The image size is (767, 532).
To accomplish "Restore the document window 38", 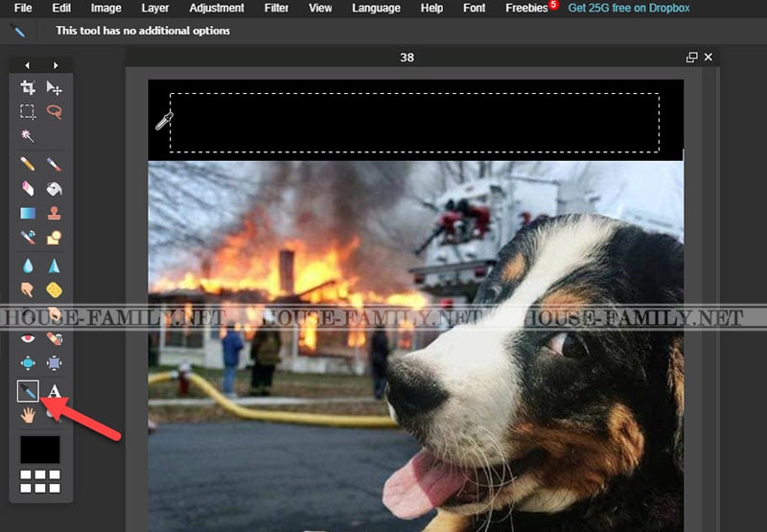I will point(691,58).
